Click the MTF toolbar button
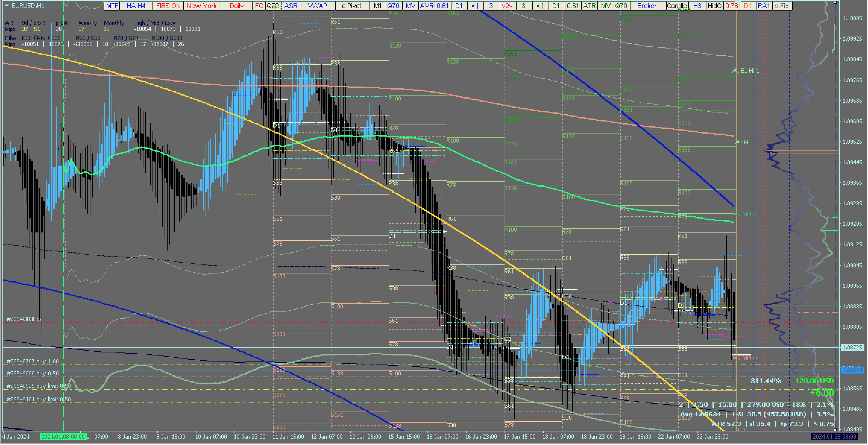 pos(112,6)
